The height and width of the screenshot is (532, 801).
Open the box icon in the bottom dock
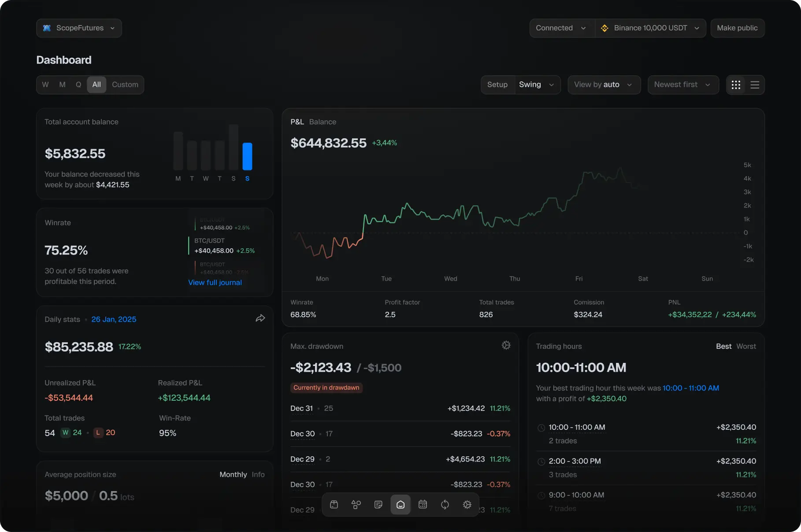click(x=334, y=504)
